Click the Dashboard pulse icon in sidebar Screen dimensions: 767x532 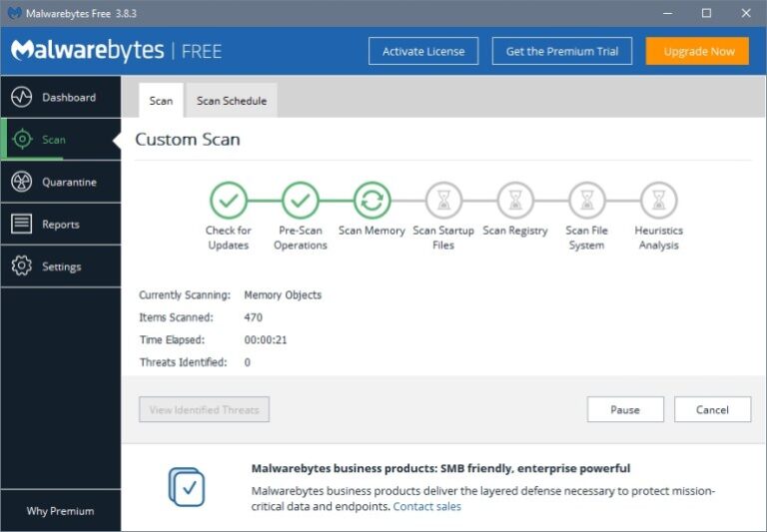pos(22,97)
